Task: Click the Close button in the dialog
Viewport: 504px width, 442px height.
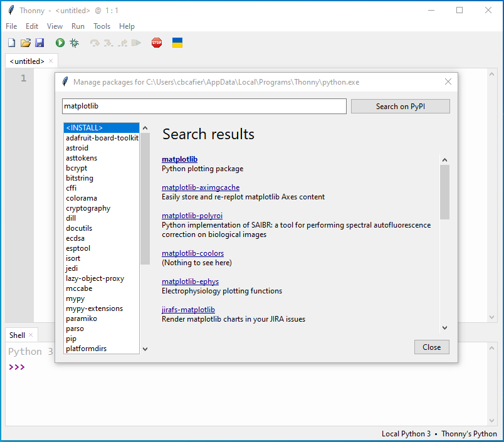Action: (x=431, y=347)
